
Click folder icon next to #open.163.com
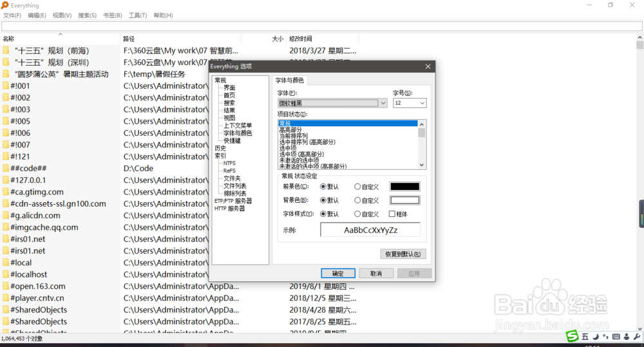click(6, 286)
